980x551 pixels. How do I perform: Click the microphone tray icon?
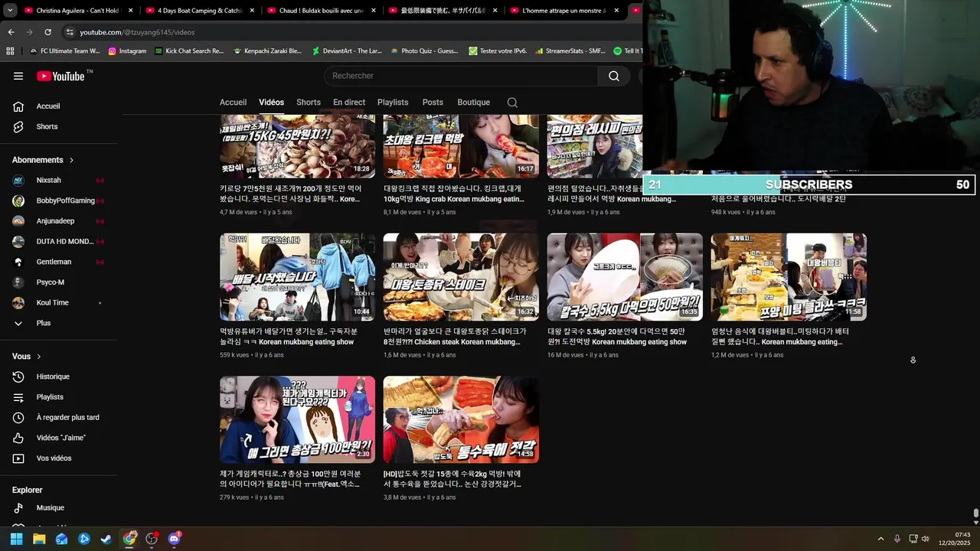(897, 539)
